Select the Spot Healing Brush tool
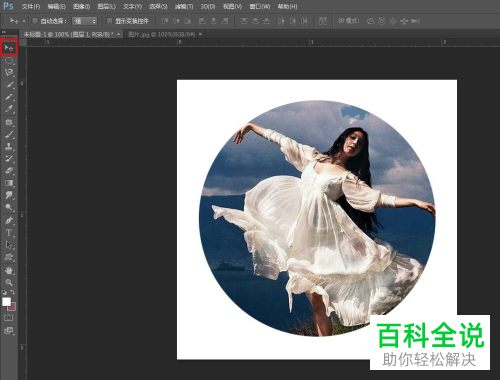 click(9, 122)
